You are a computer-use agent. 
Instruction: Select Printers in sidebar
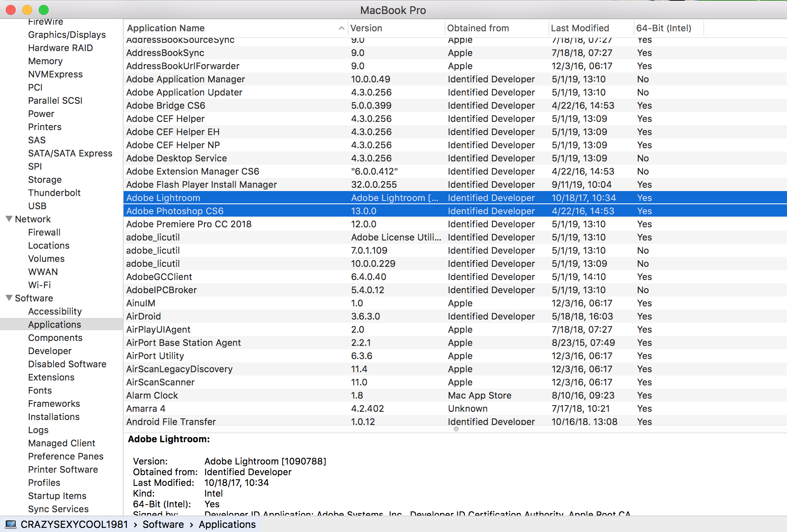45,127
